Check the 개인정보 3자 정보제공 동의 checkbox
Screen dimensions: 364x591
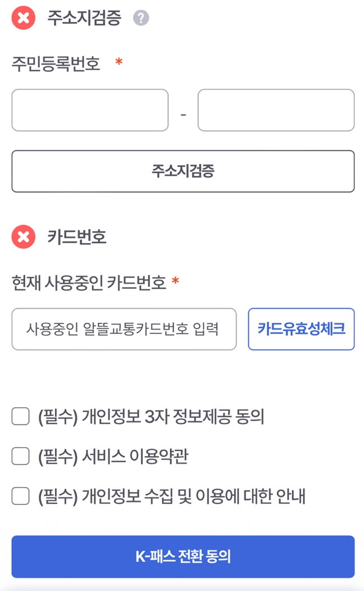[x=20, y=417]
